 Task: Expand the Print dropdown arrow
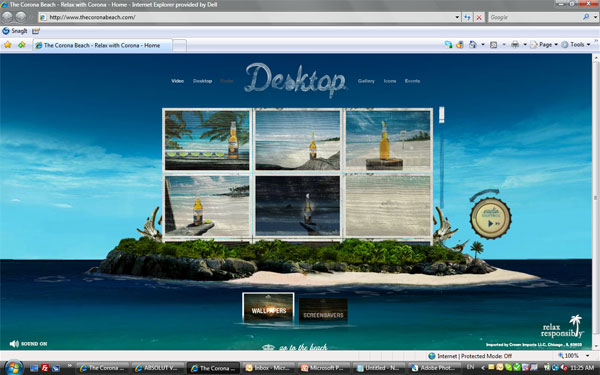pos(525,45)
